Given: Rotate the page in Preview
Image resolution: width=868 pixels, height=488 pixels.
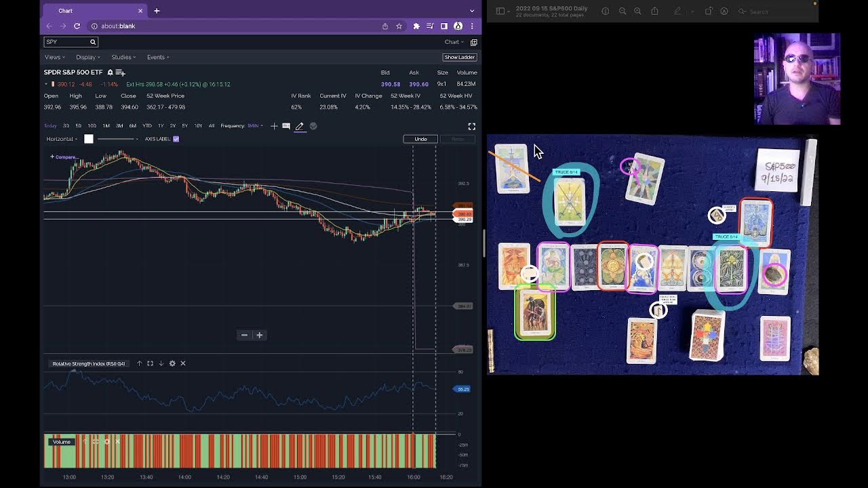Looking at the screenshot, I should [709, 11].
